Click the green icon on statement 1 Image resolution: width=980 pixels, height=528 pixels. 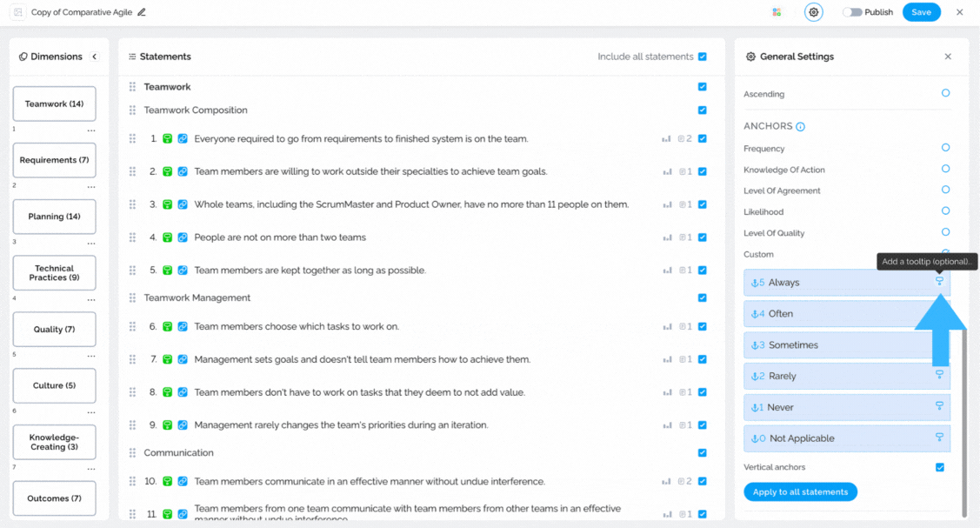[x=168, y=138]
